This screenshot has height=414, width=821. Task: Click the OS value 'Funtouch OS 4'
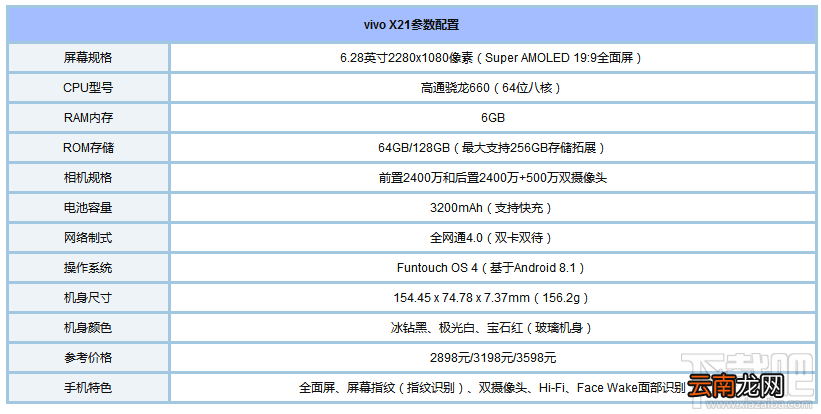(x=437, y=268)
